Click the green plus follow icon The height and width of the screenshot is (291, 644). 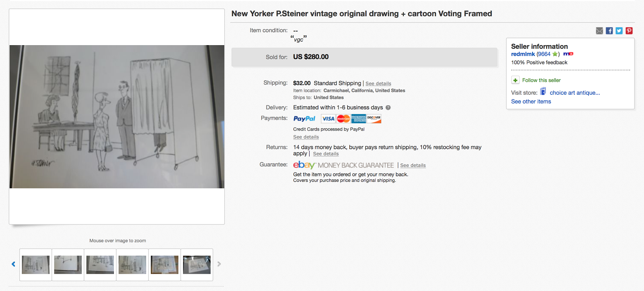click(x=515, y=80)
